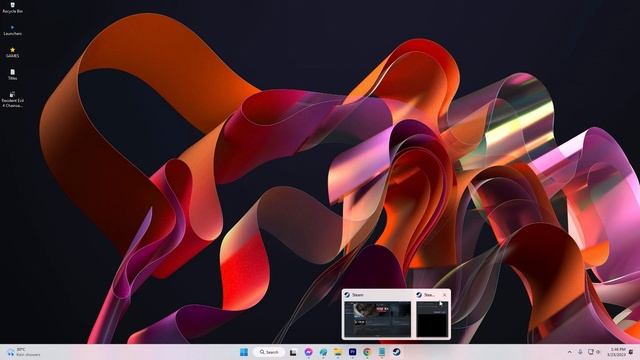Show hidden system tray icons
The image size is (640, 360).
569,352
